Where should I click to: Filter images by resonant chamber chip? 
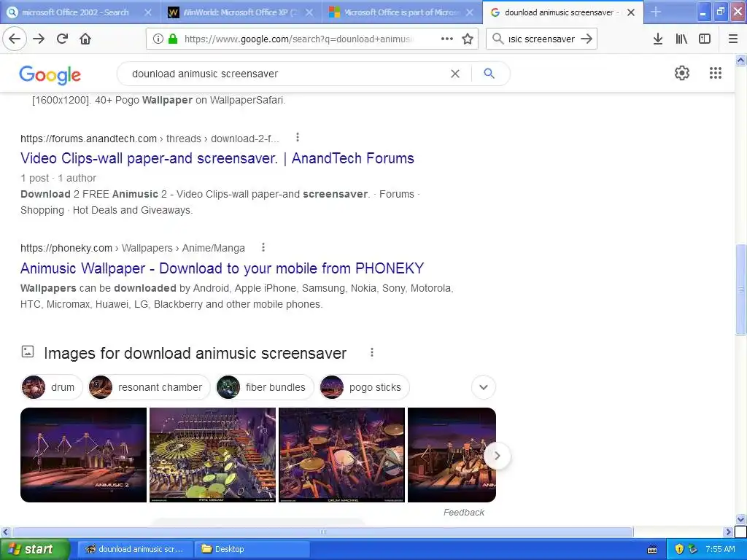149,387
